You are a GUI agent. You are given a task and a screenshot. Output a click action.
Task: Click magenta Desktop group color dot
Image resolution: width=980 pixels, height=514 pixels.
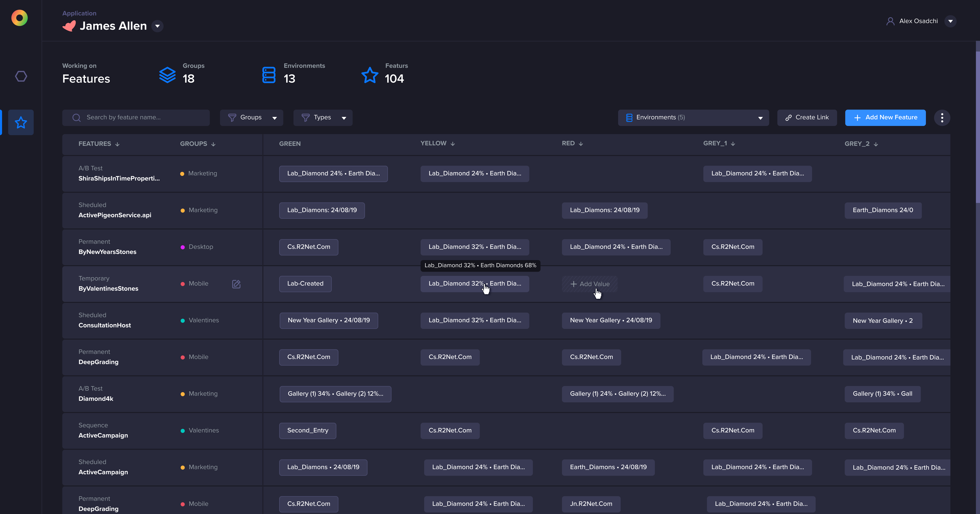pyautogui.click(x=183, y=247)
